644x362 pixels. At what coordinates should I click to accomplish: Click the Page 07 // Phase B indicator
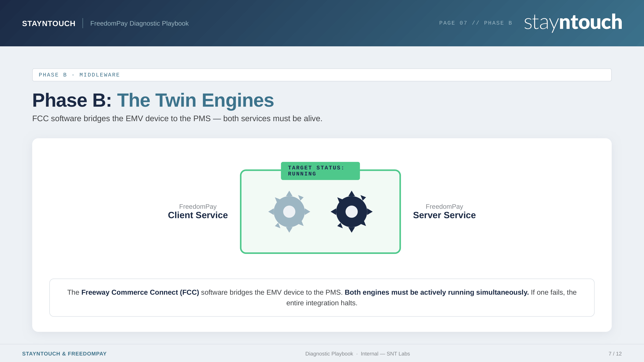(x=475, y=23)
